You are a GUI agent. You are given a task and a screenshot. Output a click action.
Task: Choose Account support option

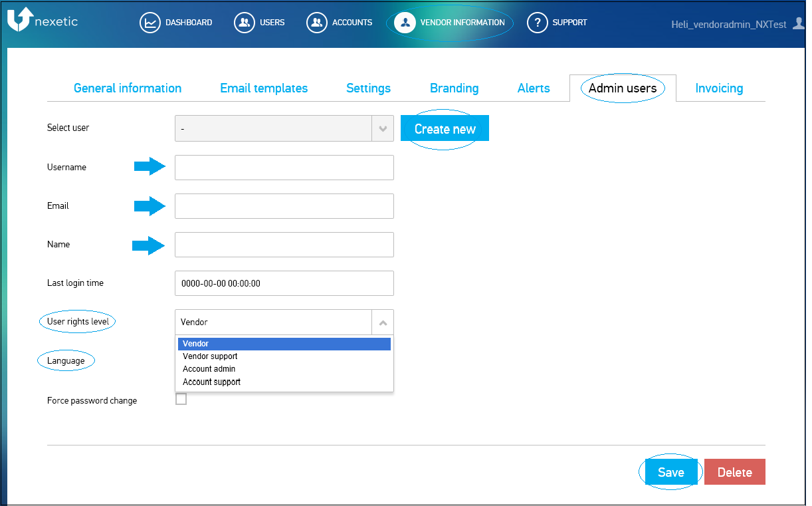(x=284, y=382)
